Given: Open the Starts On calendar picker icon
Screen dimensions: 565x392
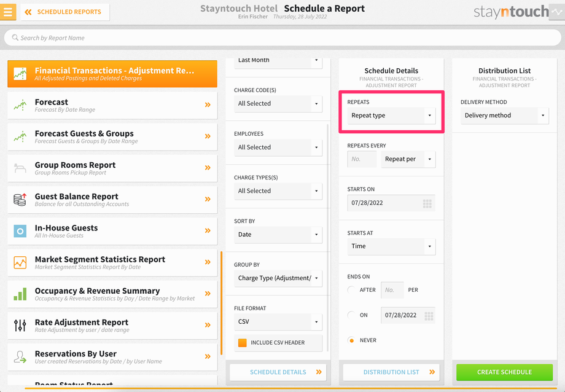Looking at the screenshot, I should tap(427, 204).
